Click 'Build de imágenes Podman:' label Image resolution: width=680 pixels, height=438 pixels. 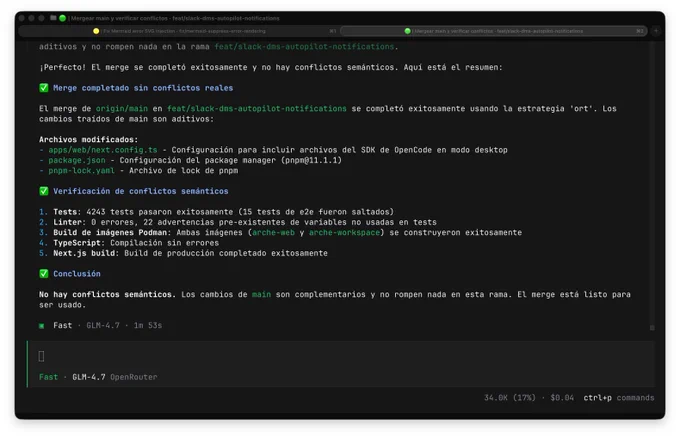[x=112, y=232]
